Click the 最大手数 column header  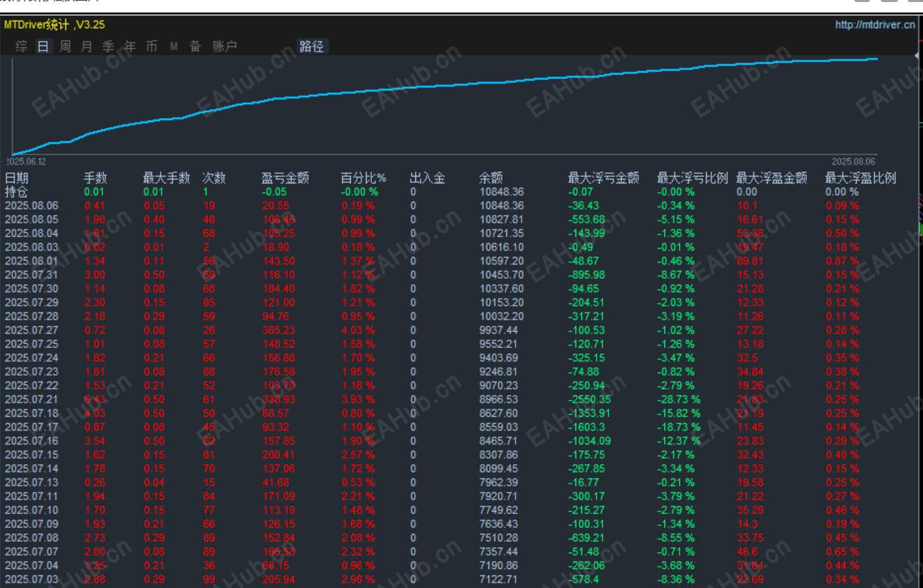point(166,178)
